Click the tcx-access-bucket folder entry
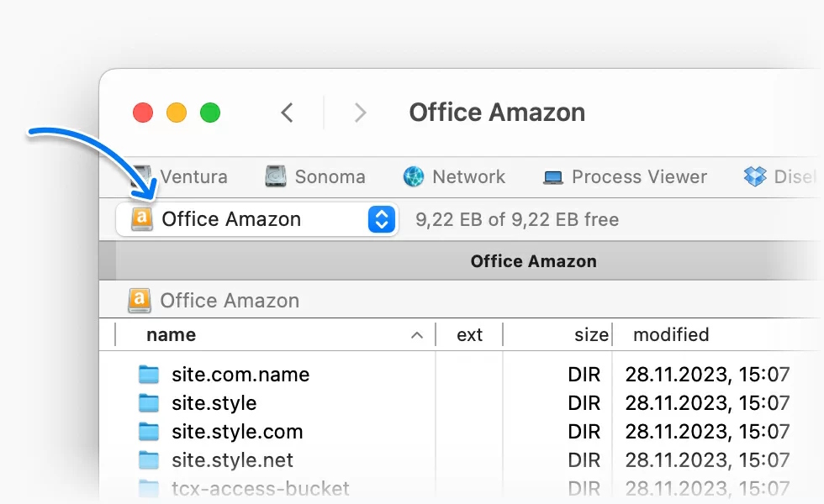Image resolution: width=824 pixels, height=504 pixels. 260,488
